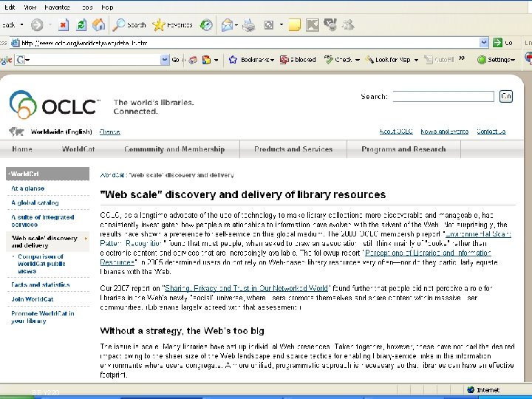
Task: Open the Check dropdown arrow
Action: tap(358, 60)
